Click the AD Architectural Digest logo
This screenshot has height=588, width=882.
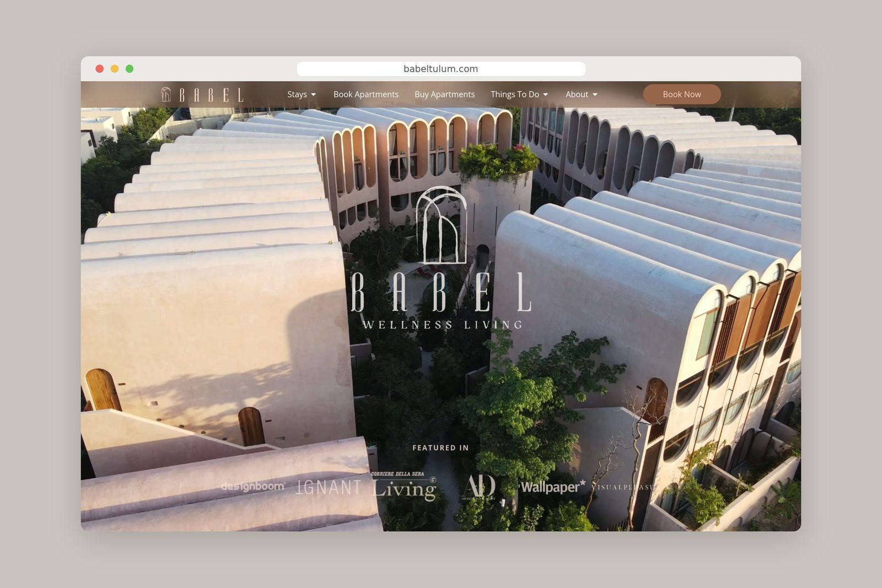coord(478,487)
